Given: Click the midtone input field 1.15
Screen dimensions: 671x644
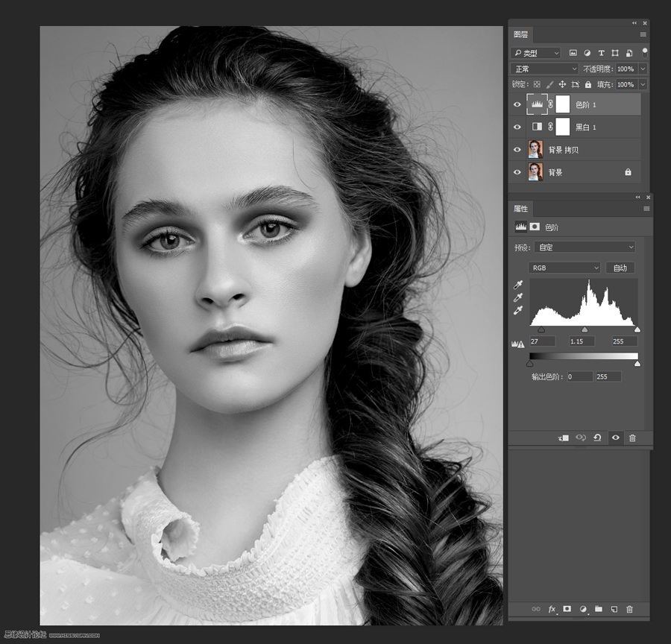Looking at the screenshot, I should point(582,341).
